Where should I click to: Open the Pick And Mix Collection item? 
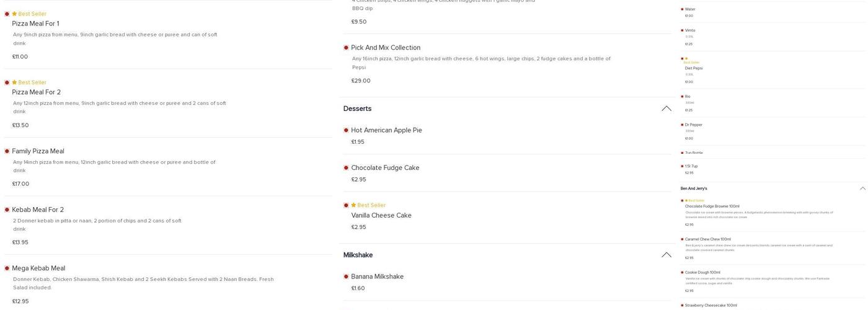coord(386,48)
